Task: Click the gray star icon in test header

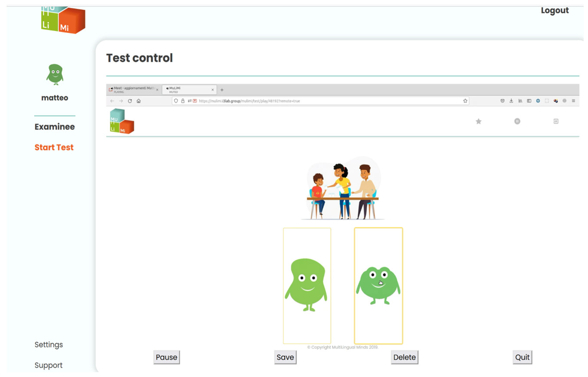Action: (x=478, y=121)
